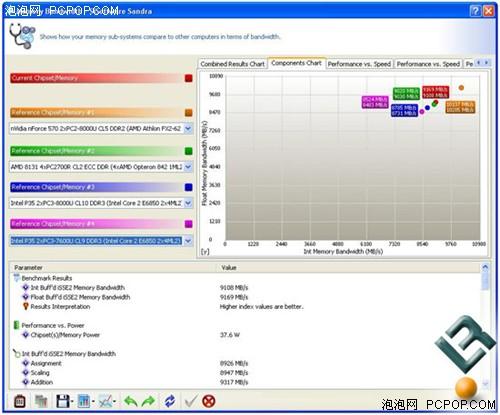
Task: Click the floppy disk save icon
Action: pos(62,401)
